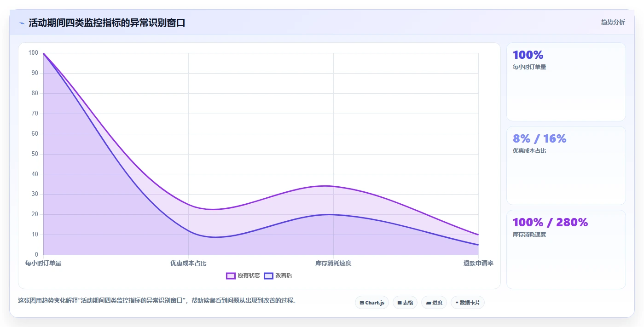Click the Chart.js tag button

tap(372, 303)
